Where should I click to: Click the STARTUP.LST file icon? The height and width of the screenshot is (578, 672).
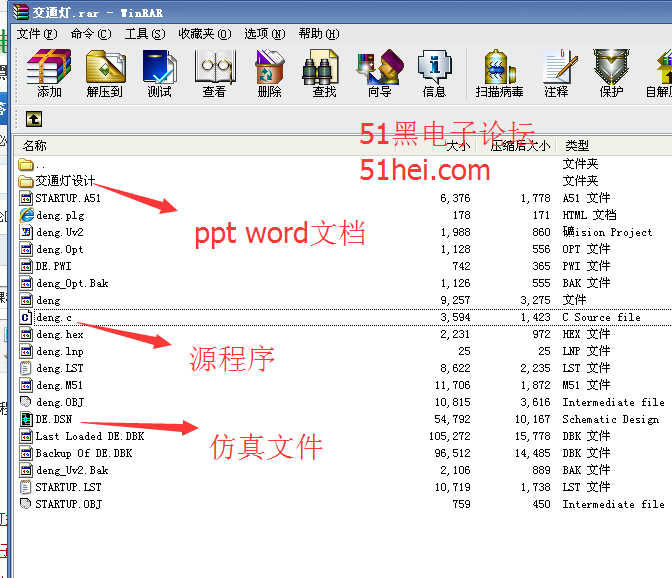[26, 487]
